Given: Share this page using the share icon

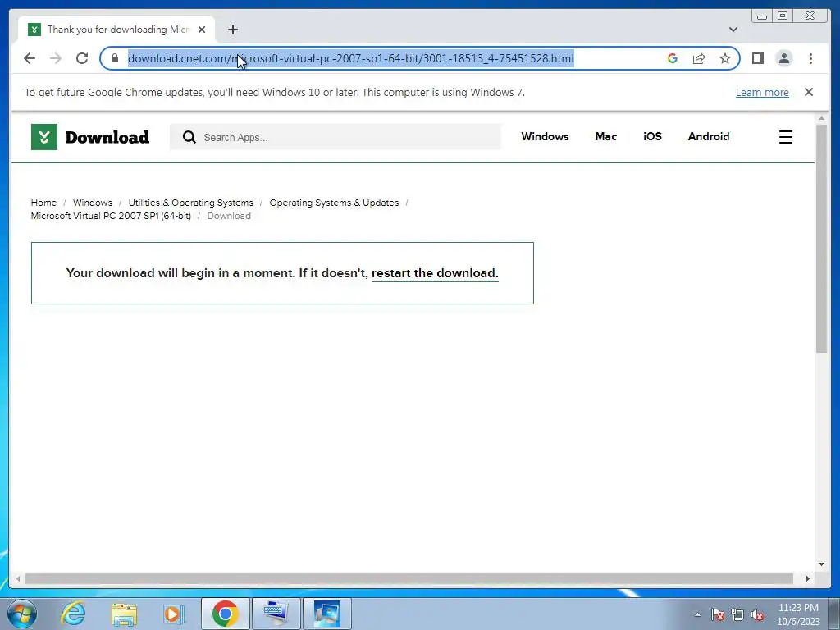Looking at the screenshot, I should pyautogui.click(x=699, y=58).
